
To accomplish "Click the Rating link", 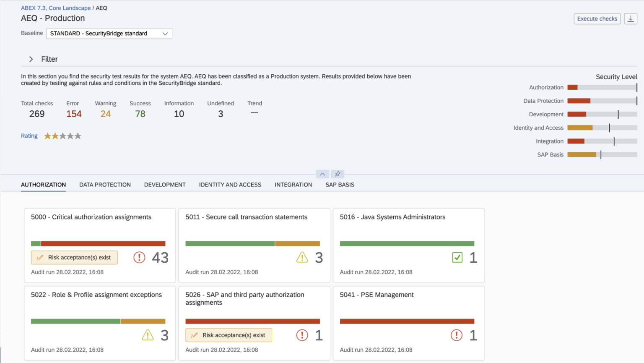I will pyautogui.click(x=29, y=136).
